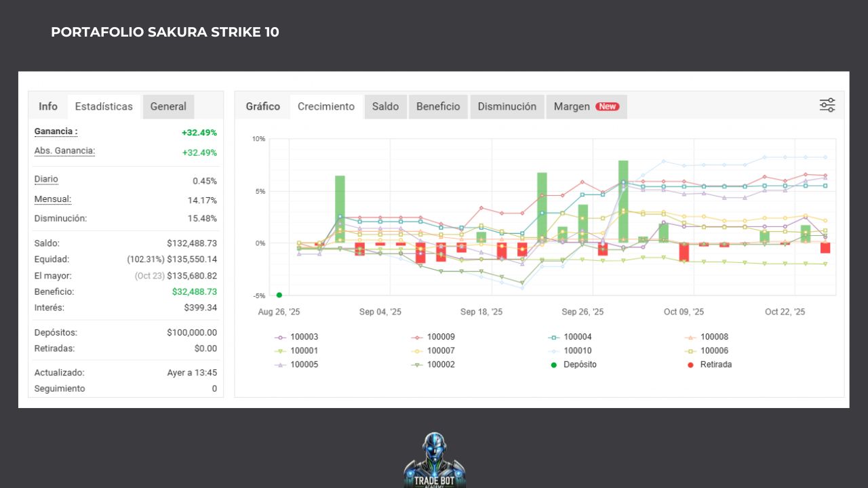Screen dimensions: 868x488
Task: Open the chart settings sliders icon
Action: 827,105
